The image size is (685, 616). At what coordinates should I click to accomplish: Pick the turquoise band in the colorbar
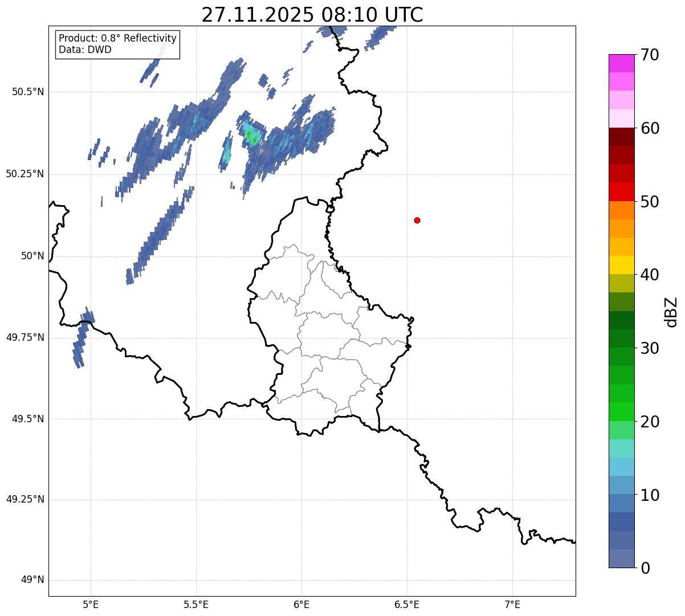(x=621, y=448)
